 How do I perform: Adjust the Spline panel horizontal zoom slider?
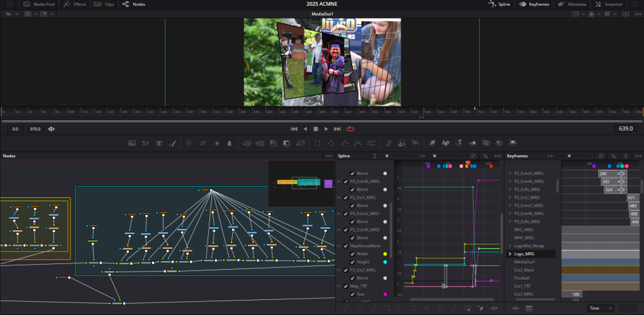click(x=435, y=156)
